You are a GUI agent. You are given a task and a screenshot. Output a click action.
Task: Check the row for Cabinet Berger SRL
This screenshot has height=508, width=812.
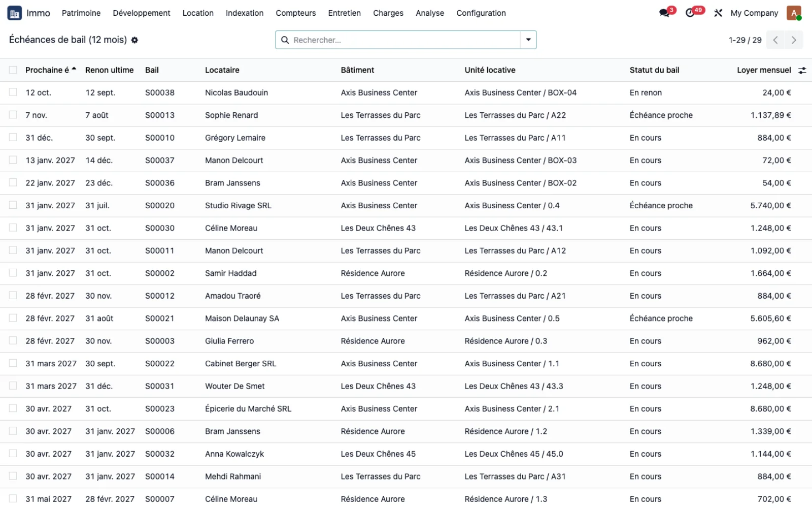click(x=13, y=363)
